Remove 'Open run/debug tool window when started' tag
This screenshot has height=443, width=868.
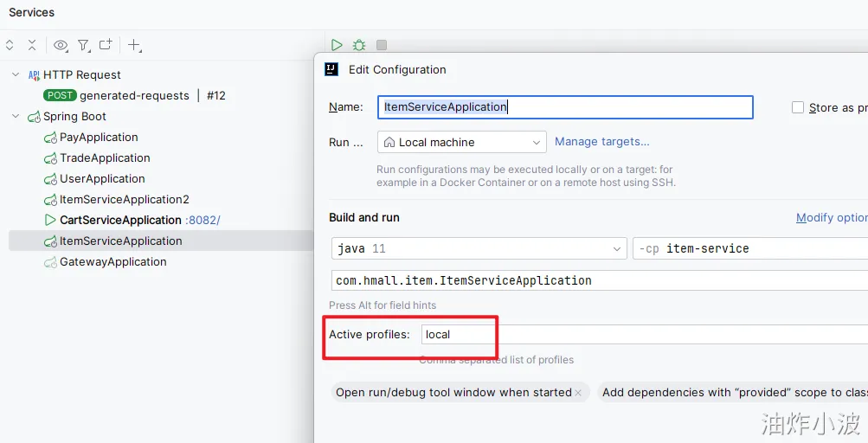click(x=578, y=393)
